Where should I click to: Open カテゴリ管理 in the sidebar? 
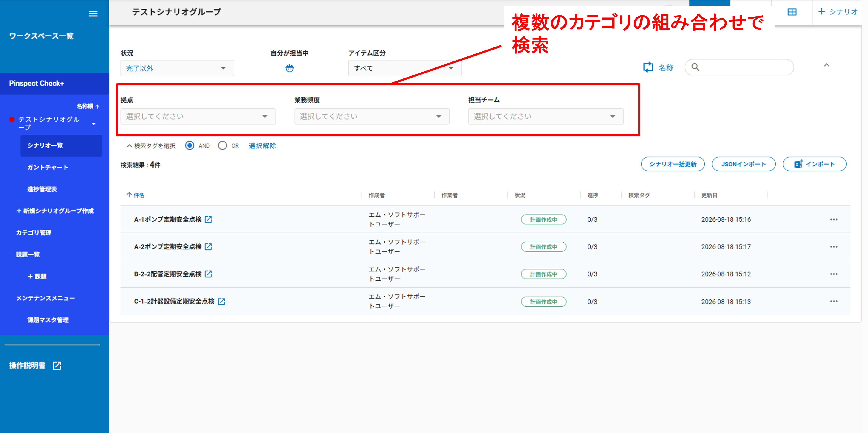click(34, 233)
